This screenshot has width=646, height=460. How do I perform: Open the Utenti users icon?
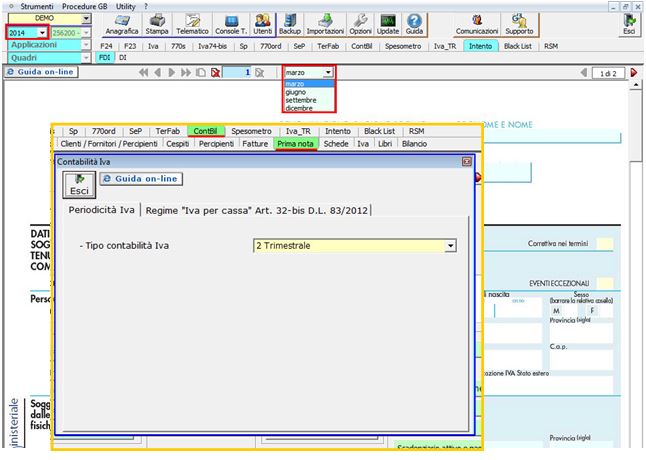point(262,24)
